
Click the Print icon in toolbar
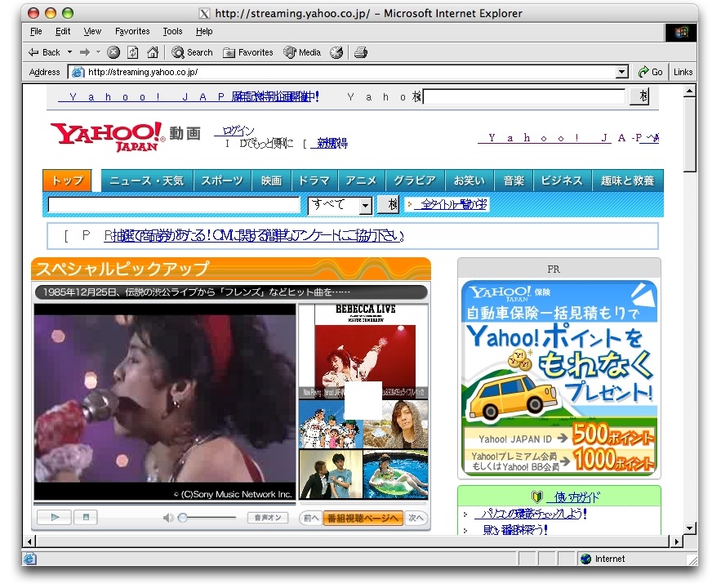(x=361, y=52)
